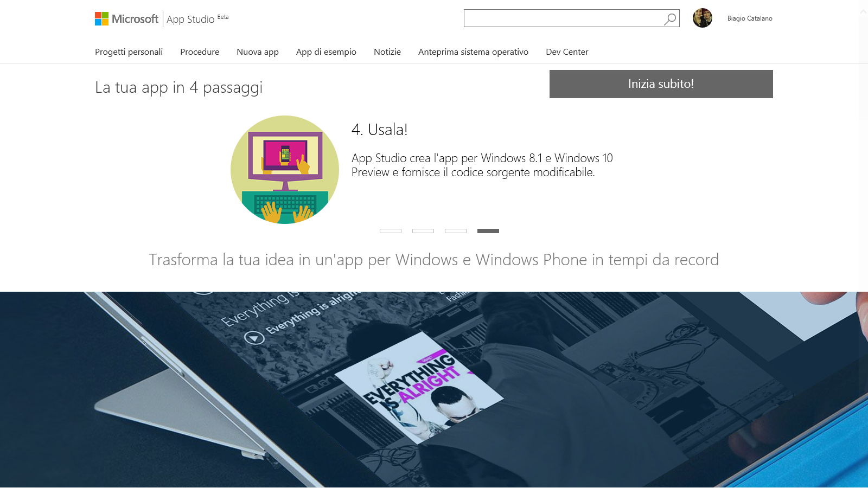Click the magnifier search icon
This screenshot has width=868, height=488.
(671, 19)
